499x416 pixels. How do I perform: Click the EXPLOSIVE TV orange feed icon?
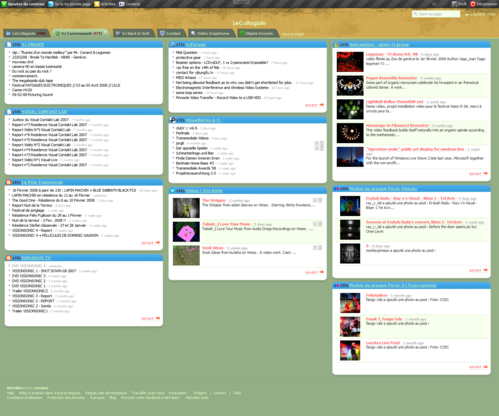pyautogui.click(x=9, y=258)
